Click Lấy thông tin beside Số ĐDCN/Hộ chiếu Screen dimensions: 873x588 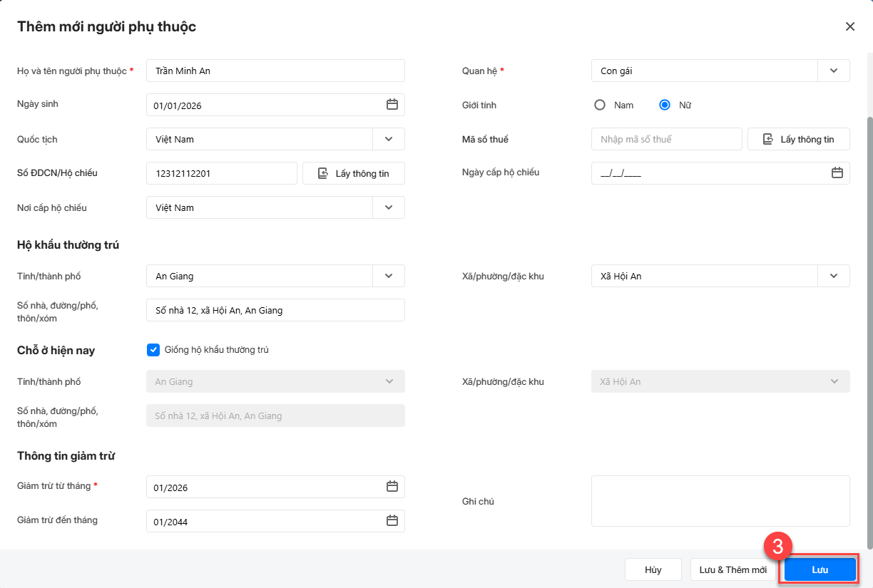point(354,173)
